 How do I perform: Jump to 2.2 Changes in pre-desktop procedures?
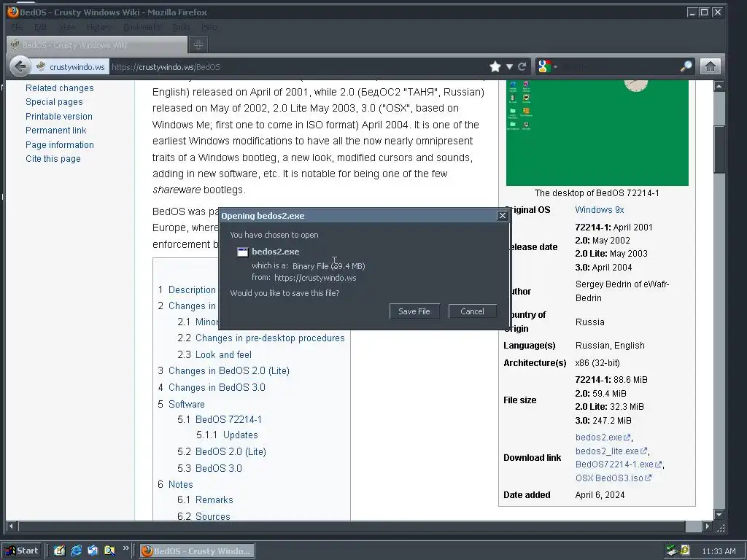click(x=261, y=338)
